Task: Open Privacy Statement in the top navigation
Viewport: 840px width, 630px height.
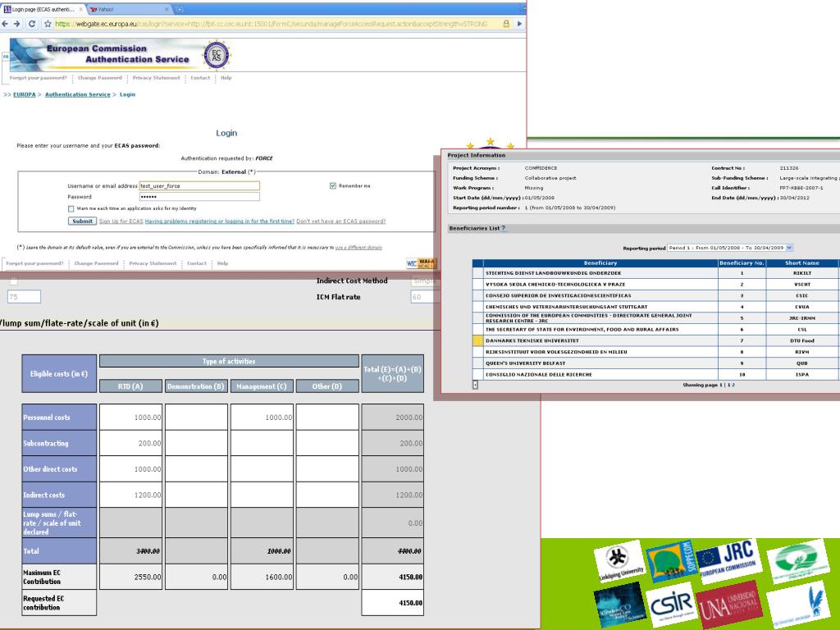Action: click(x=157, y=78)
